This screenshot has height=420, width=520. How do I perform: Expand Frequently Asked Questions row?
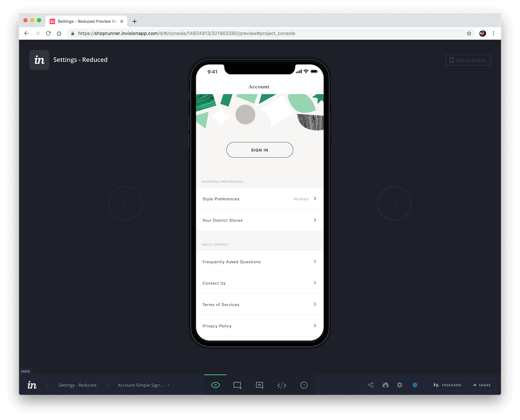pos(259,262)
